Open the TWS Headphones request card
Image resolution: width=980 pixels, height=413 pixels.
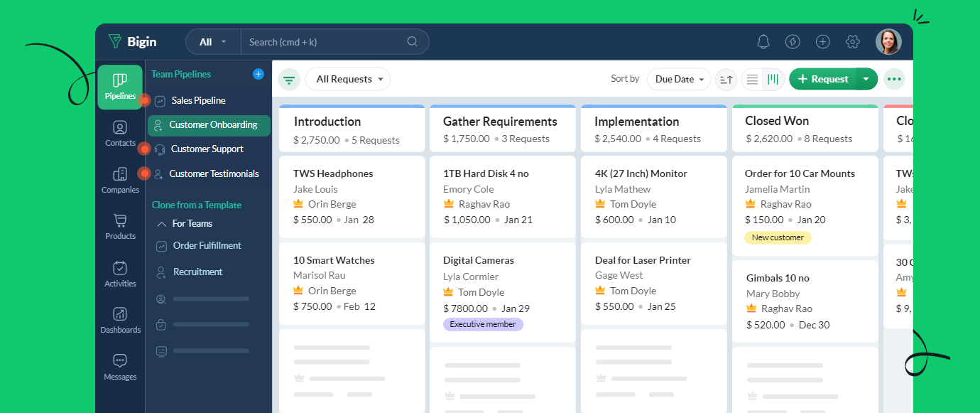352,196
